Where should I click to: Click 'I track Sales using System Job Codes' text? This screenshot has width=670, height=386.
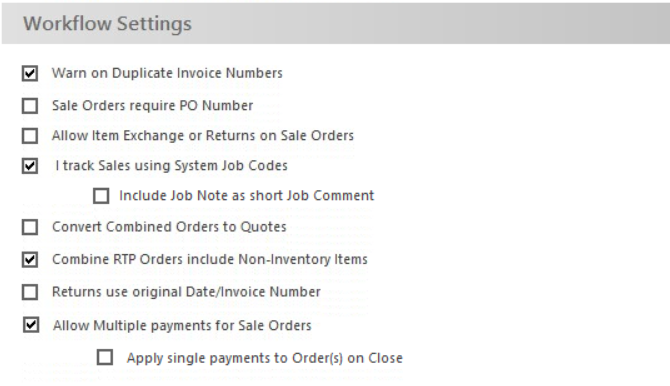pyautogui.click(x=171, y=166)
